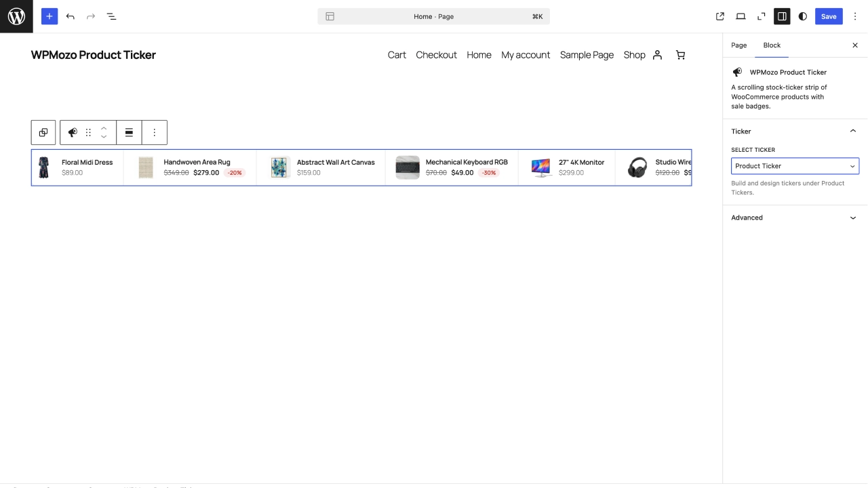Click the template icon in the document bar
Viewport: 868px width, 488px height.
tap(330, 16)
